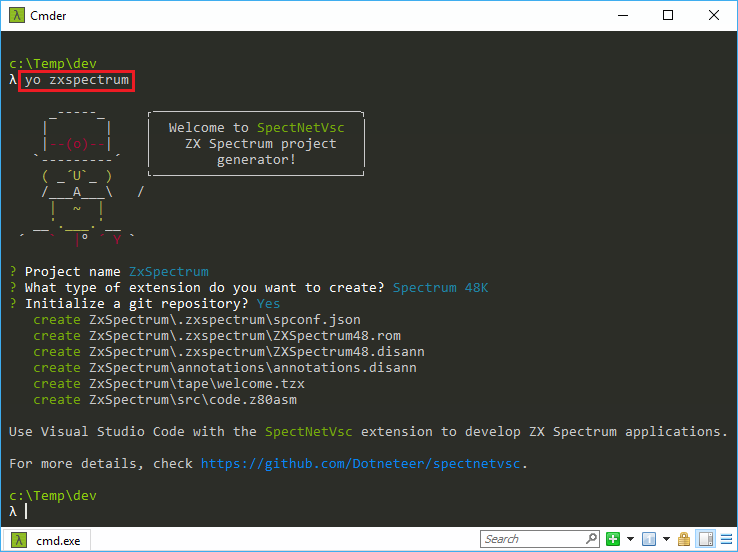
Task: Click the 'ZXSpectrum48.disann' created file line
Action: point(229,352)
